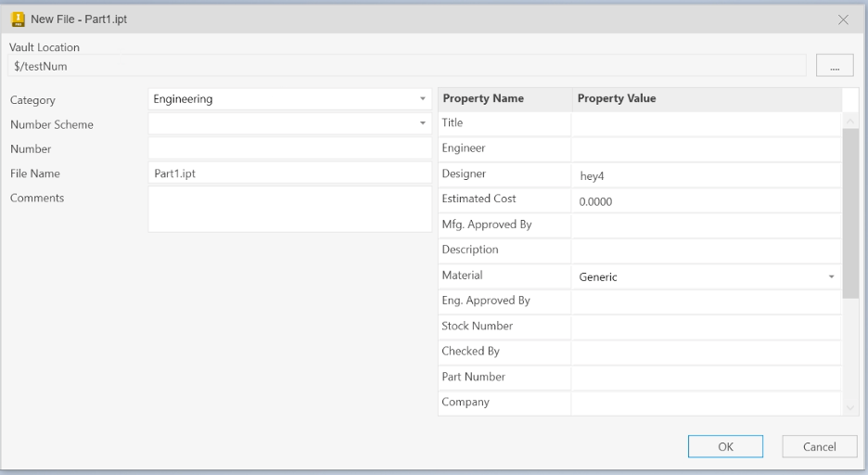Edit the Engineer property value
The image size is (868, 475).
tap(706, 148)
